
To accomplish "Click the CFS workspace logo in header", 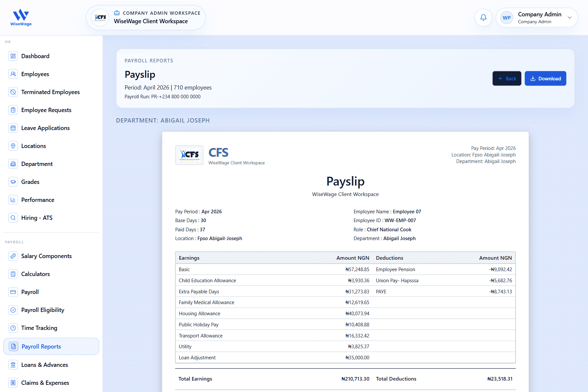I will (x=100, y=18).
